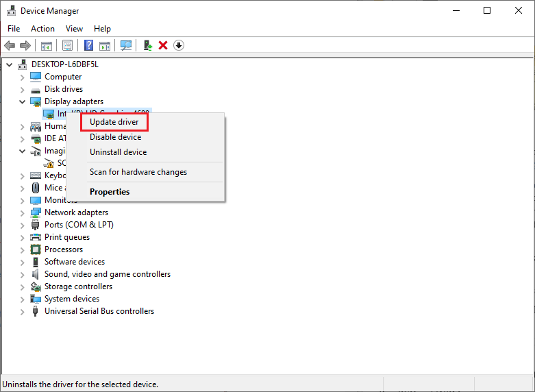Choose Disable device from context menu
535x392 pixels.
(115, 137)
